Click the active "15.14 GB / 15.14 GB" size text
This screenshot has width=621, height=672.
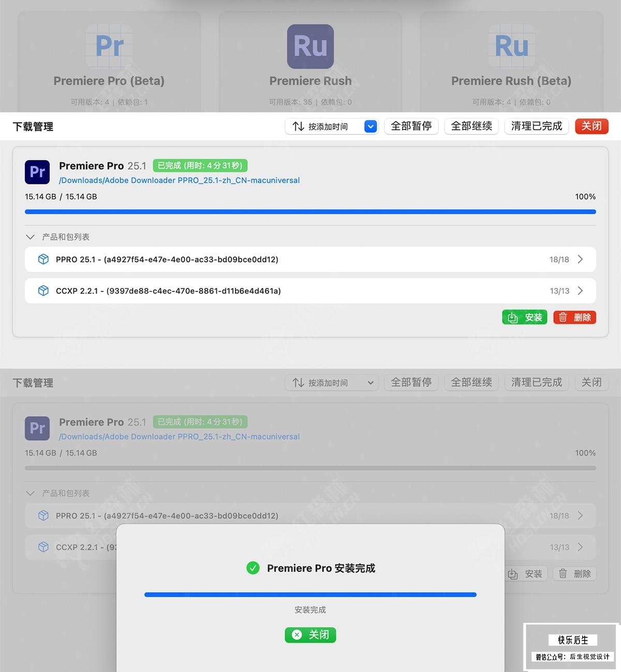pos(61,197)
